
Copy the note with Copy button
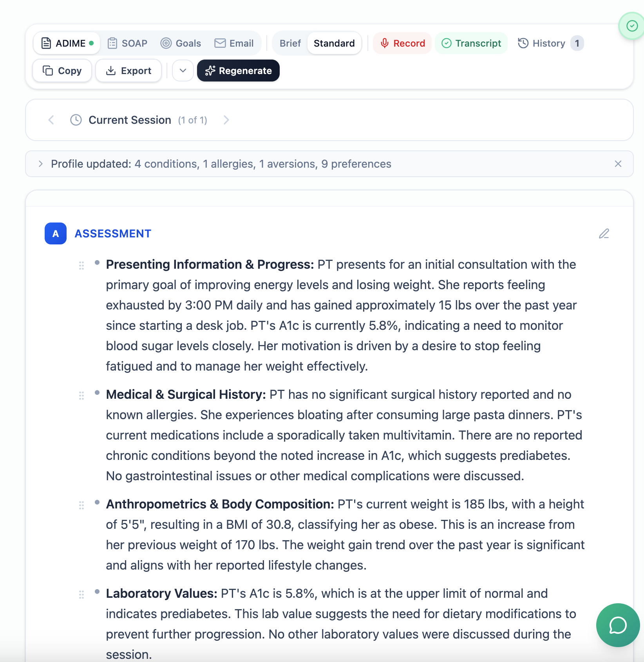tap(62, 71)
